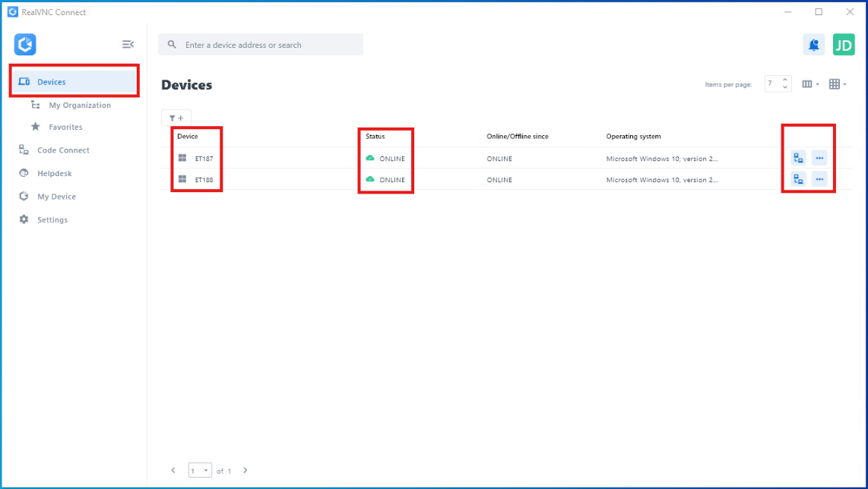This screenshot has height=489, width=868.
Task: Click the device address search field
Action: coord(266,45)
